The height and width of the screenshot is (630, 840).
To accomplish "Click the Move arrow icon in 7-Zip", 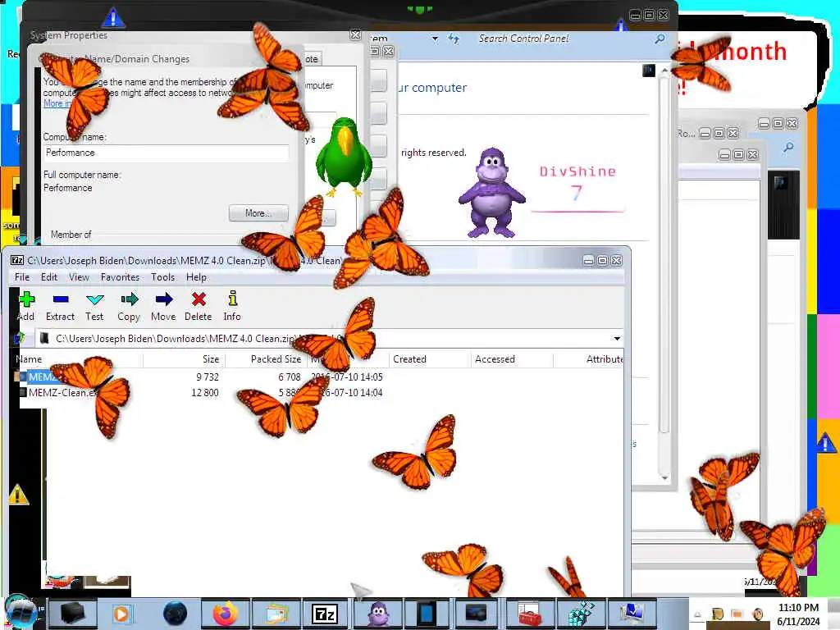I will pos(163,305).
